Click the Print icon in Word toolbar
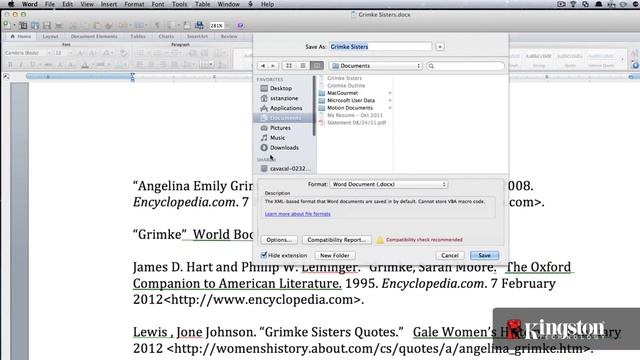The height and width of the screenshot is (360, 640). [59, 26]
